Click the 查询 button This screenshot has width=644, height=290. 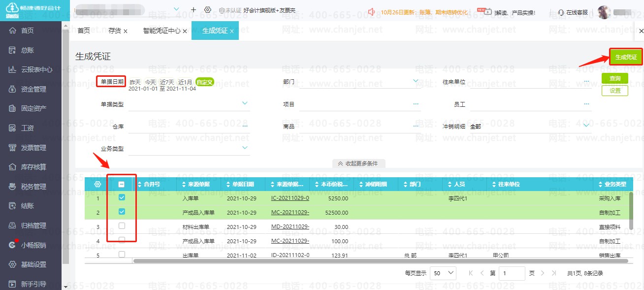click(614, 78)
